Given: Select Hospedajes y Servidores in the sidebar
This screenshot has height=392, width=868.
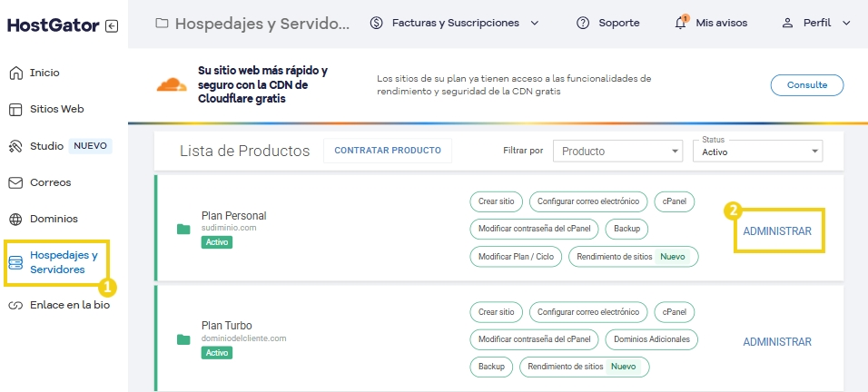Looking at the screenshot, I should [64, 262].
